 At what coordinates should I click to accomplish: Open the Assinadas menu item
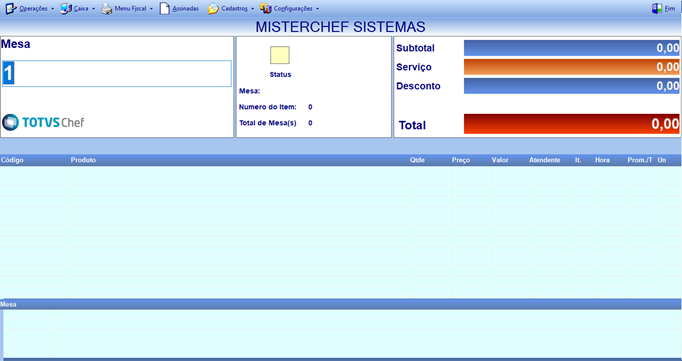click(x=185, y=9)
